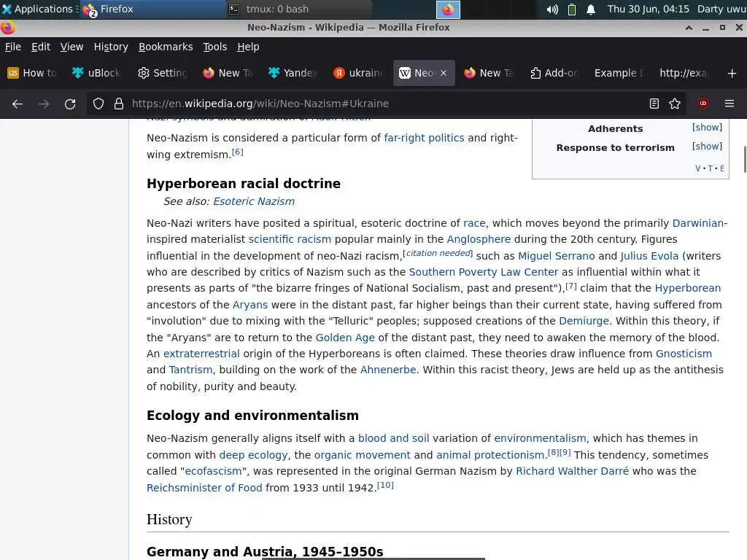Expand Adherents section with show
The width and height of the screenshot is (747, 560).
click(x=707, y=128)
